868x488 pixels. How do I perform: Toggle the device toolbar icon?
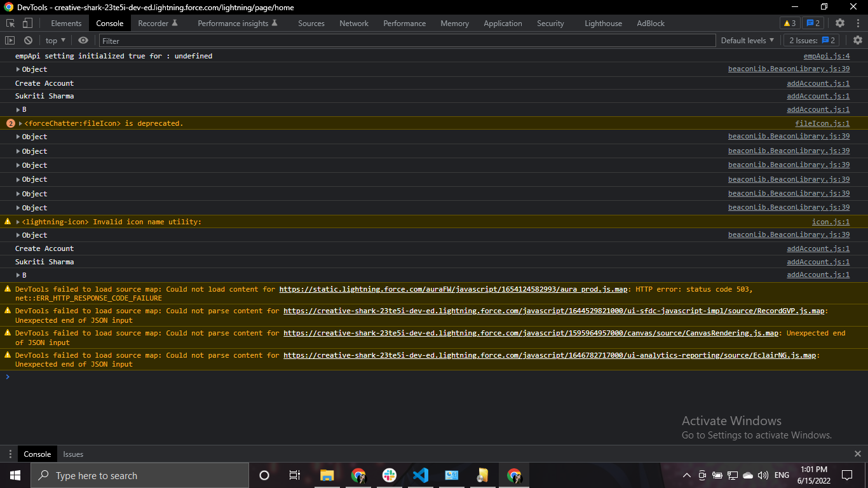pos(27,24)
